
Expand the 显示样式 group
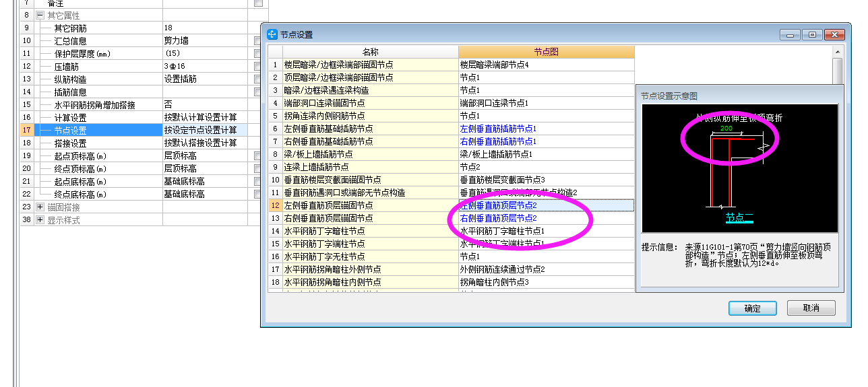[40, 219]
